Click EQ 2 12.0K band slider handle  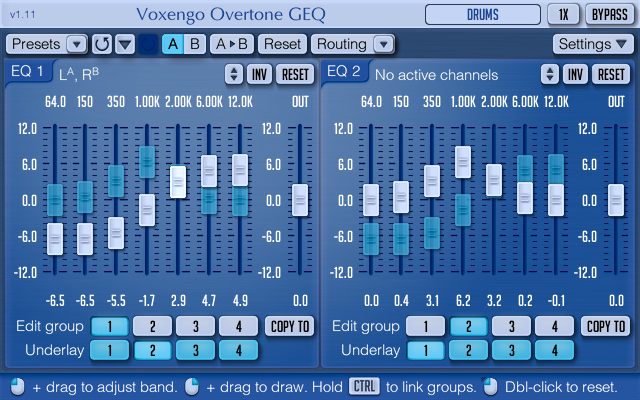[556, 200]
